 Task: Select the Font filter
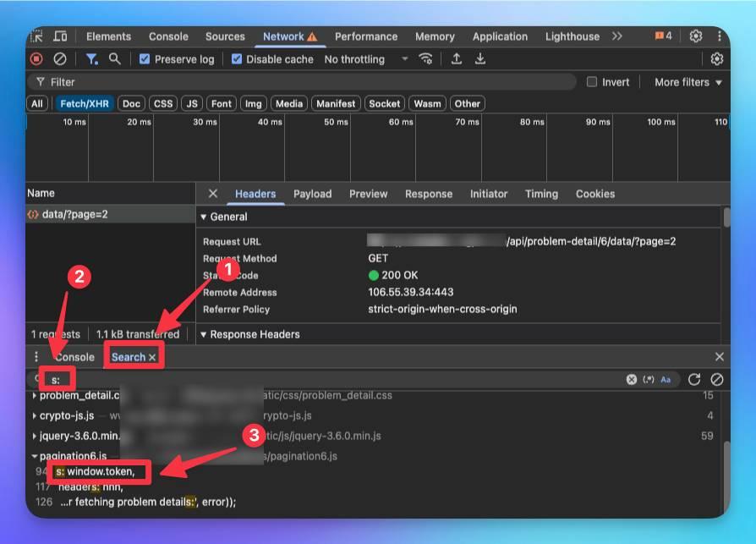coord(222,104)
